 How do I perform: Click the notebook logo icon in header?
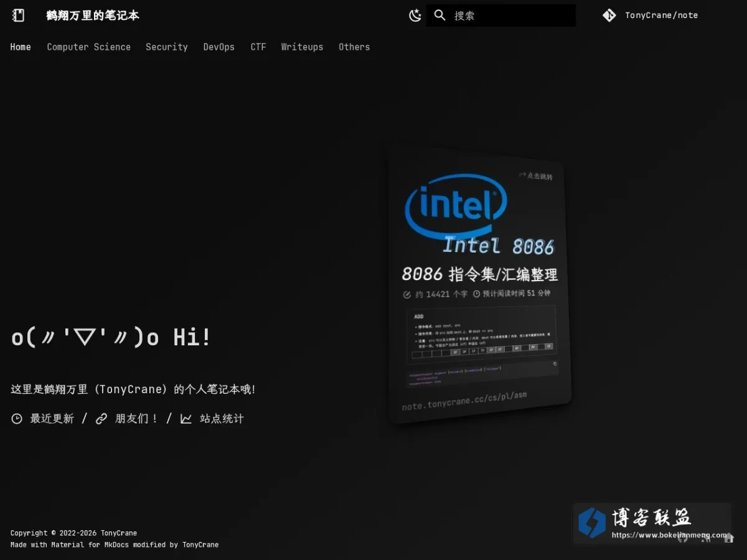[19, 16]
